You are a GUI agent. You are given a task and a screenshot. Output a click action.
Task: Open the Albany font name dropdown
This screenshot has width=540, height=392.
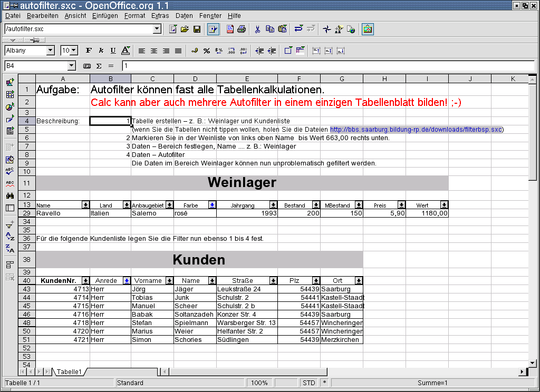coord(51,51)
